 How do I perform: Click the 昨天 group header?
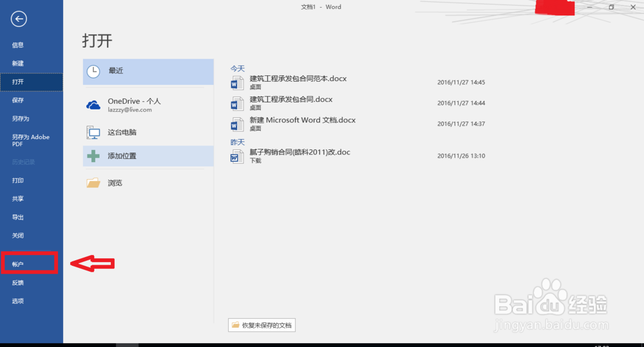pos(238,142)
